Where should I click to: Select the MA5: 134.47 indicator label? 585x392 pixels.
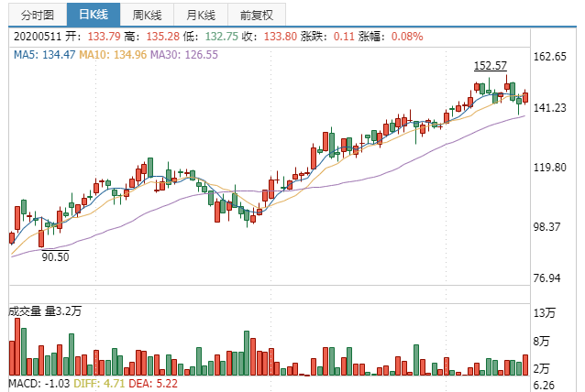(44, 55)
